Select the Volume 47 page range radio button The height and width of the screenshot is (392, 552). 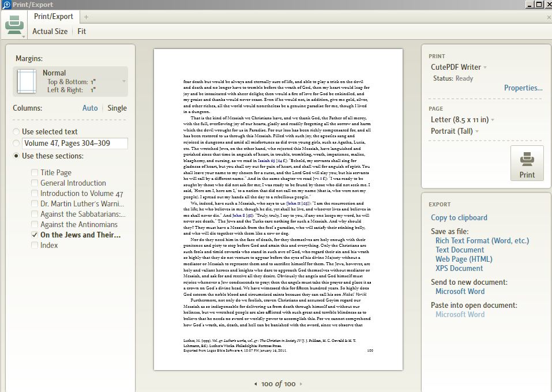tap(16, 143)
